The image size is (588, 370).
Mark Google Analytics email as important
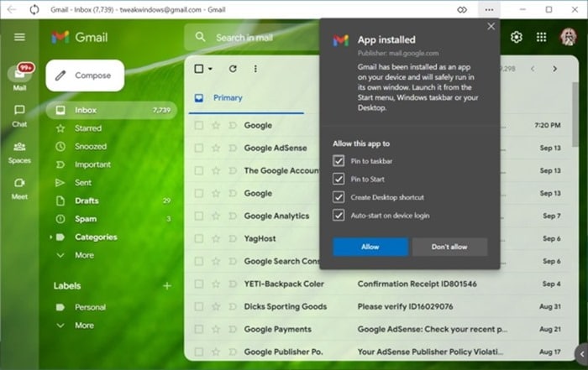[233, 216]
